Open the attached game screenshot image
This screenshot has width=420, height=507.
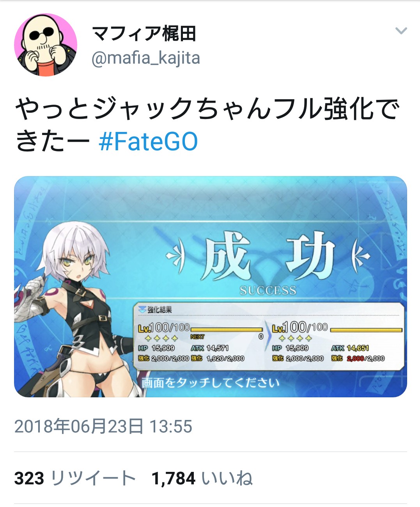coord(211,287)
